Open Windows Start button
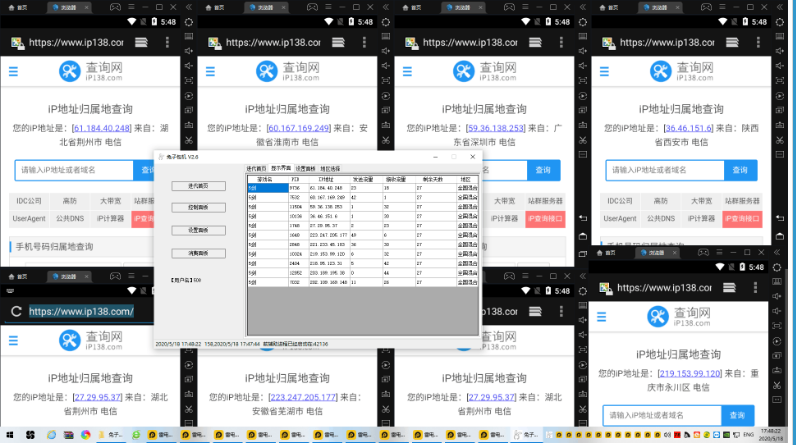Screen dimensions: 796x445 [10, 435]
